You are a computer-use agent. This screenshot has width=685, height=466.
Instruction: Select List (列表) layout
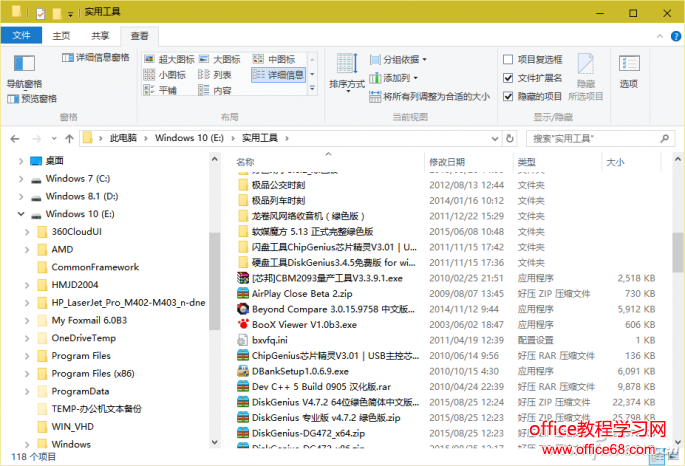[x=214, y=75]
